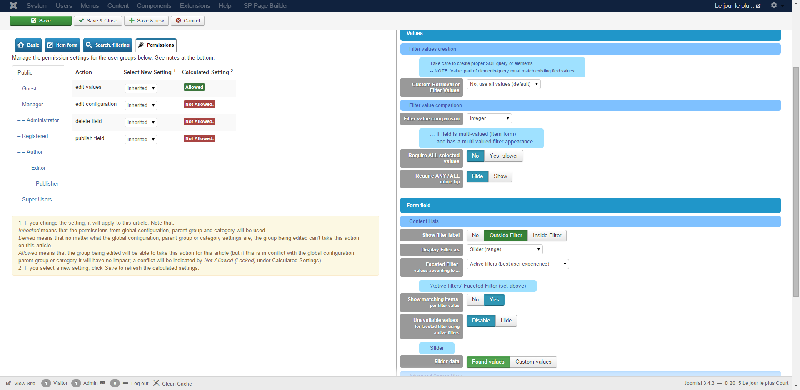Click the Save & New plus button
This screenshot has width=800, height=390.
point(147,21)
